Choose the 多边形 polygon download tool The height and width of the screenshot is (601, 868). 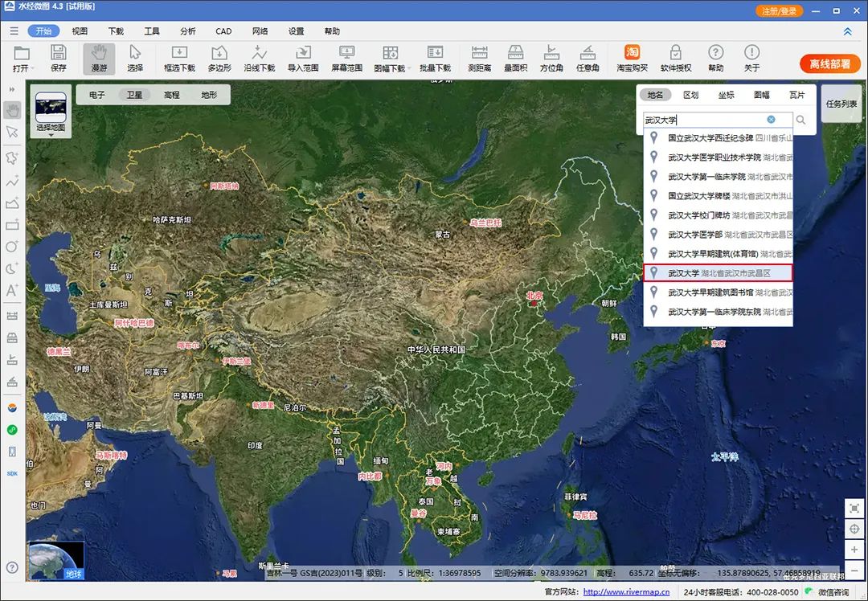click(219, 58)
